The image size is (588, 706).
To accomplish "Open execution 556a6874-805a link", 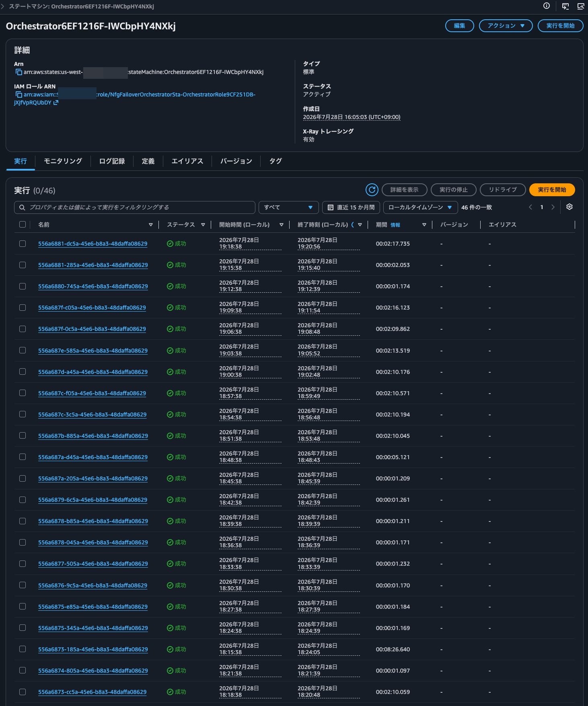I will click(x=93, y=671).
